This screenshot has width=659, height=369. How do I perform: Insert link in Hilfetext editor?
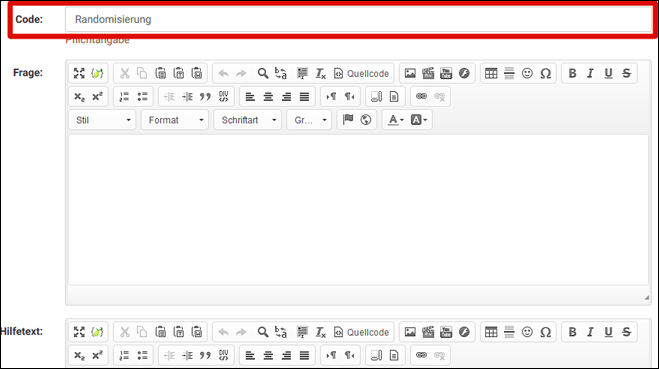421,355
